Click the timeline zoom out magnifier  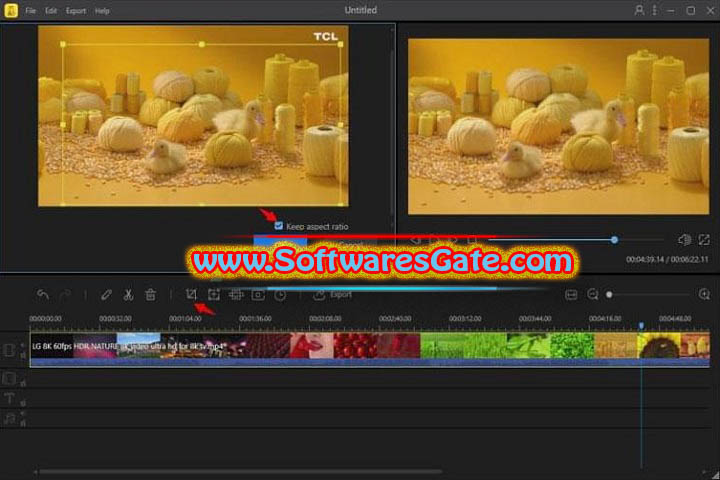tap(593, 294)
